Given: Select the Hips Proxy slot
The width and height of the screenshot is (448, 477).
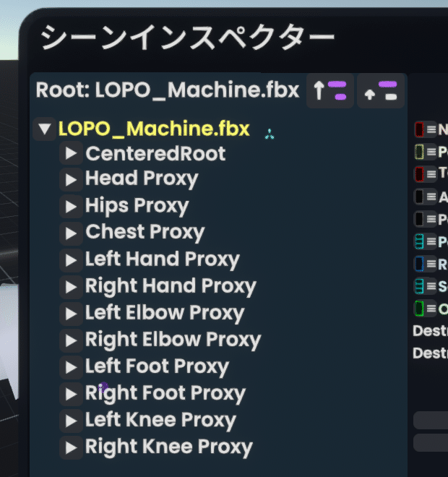Looking at the screenshot, I should point(137,206).
